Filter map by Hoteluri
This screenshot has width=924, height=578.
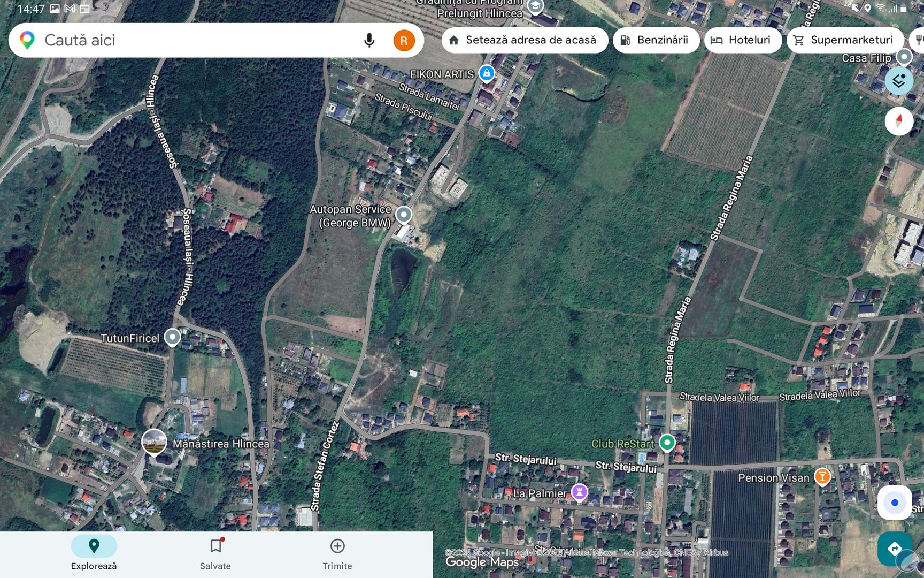pos(743,40)
